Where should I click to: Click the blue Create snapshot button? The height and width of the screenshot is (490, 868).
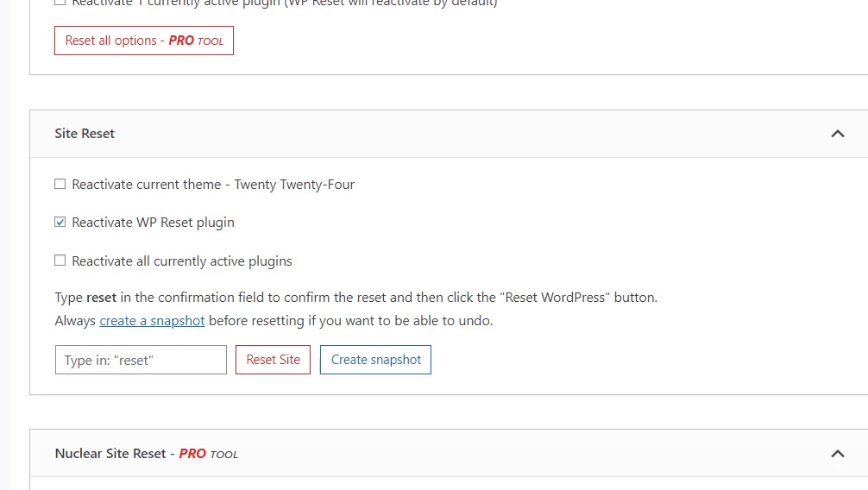click(375, 360)
